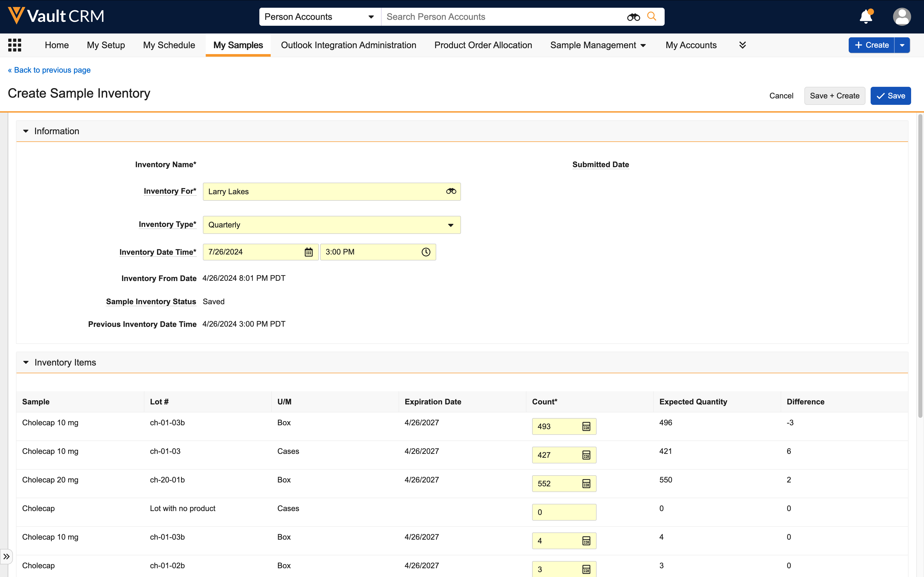Open calculator for the 493 count
The width and height of the screenshot is (924, 577).
(586, 426)
